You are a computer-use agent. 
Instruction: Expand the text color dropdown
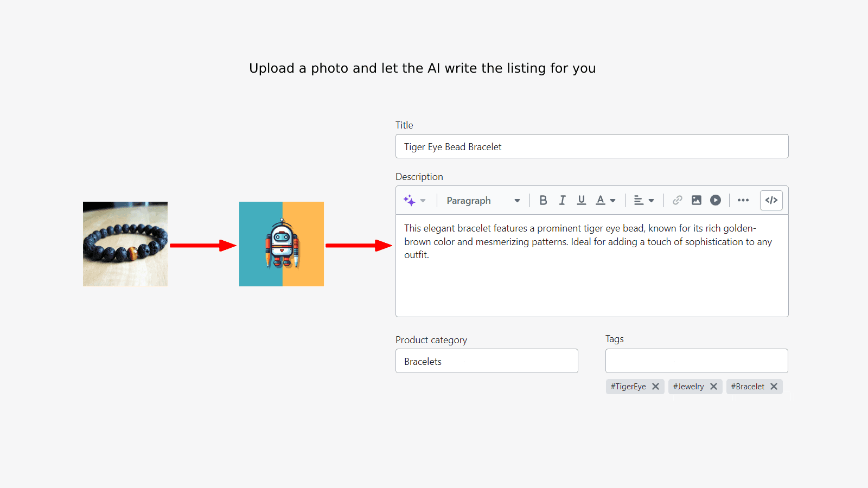point(612,201)
